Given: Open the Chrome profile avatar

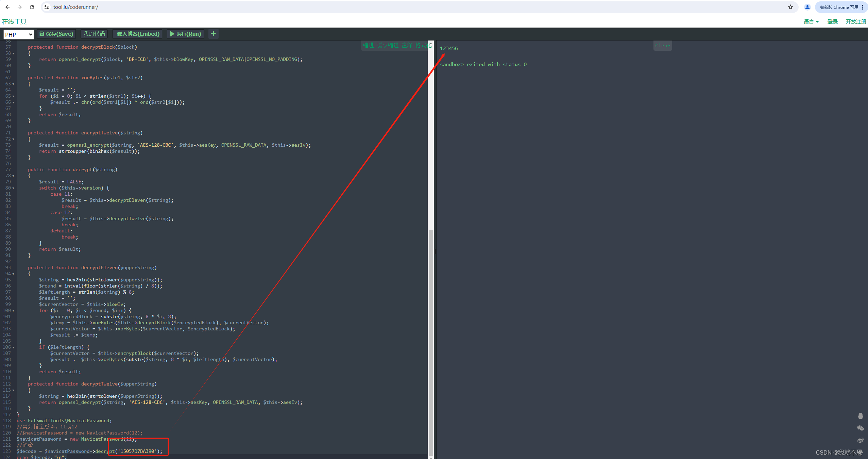Looking at the screenshot, I should point(807,7).
